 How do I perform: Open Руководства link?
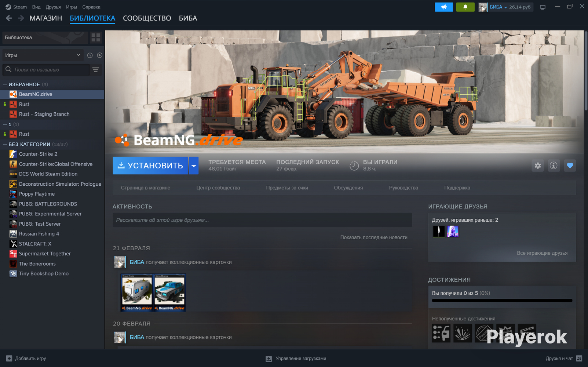click(403, 188)
